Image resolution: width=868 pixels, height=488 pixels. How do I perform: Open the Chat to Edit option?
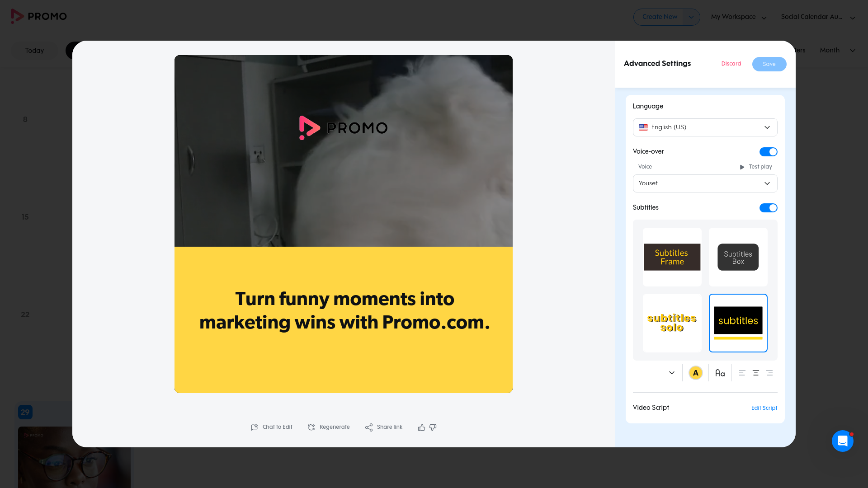tap(272, 427)
